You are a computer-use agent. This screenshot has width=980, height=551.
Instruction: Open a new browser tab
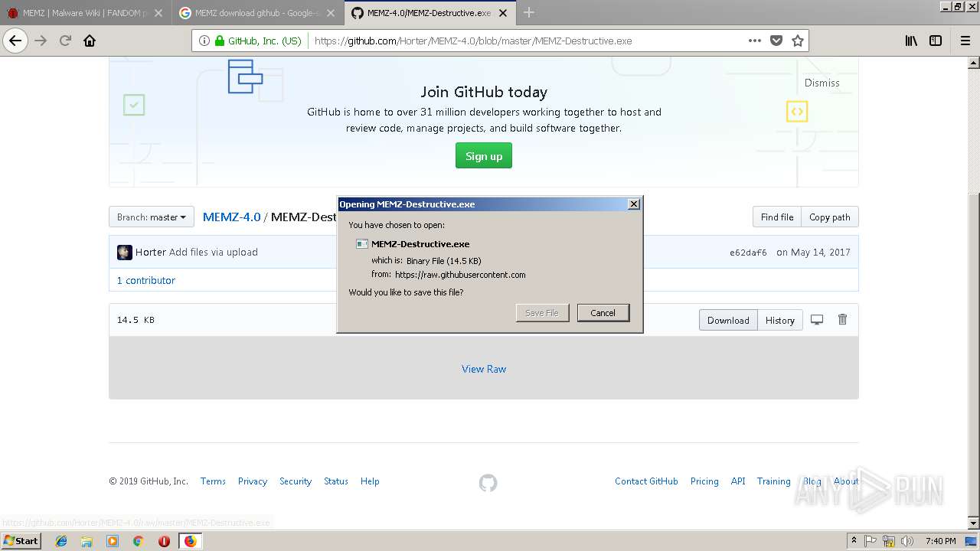coord(529,12)
